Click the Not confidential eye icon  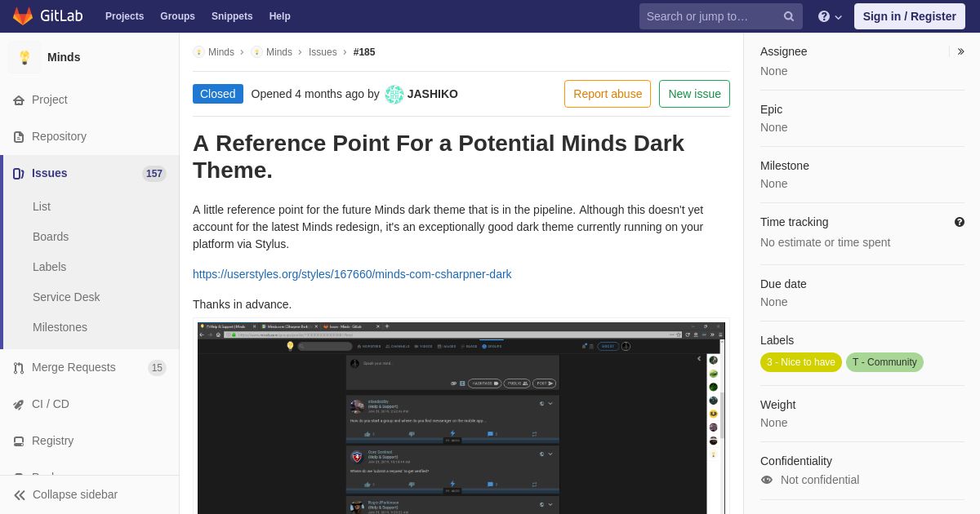767,480
